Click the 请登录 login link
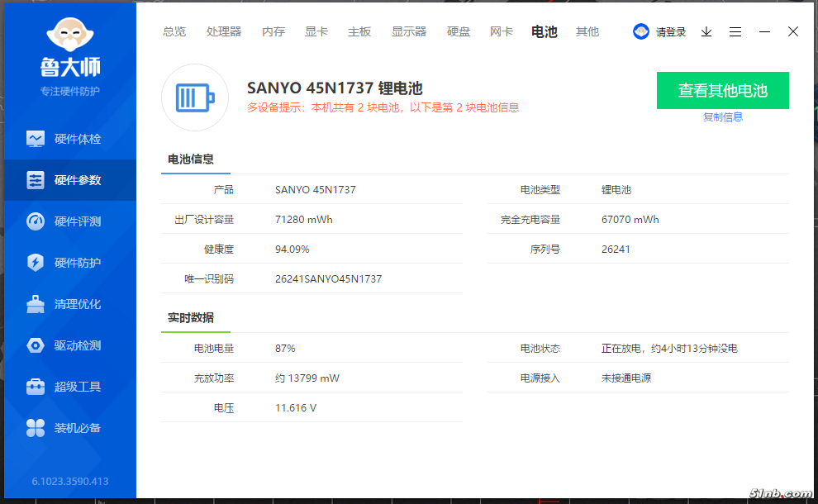Screen dimensions: 818x504 tap(671, 32)
